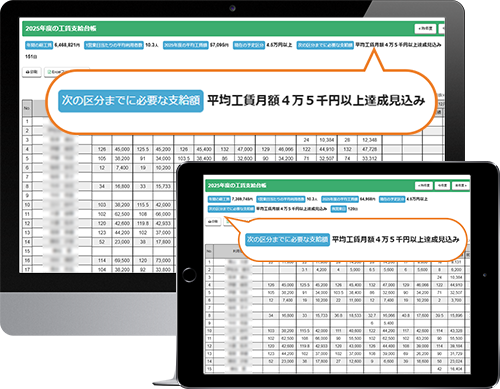500x389 pixels.
Task: Click the 残営業日 badge on the tablet
Action: pyautogui.click(x=338, y=209)
